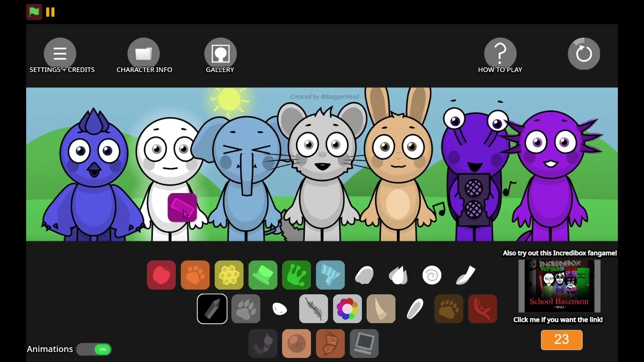Image resolution: width=644 pixels, height=362 pixels.
Task: Select the green top hat icon
Action: [263, 275]
